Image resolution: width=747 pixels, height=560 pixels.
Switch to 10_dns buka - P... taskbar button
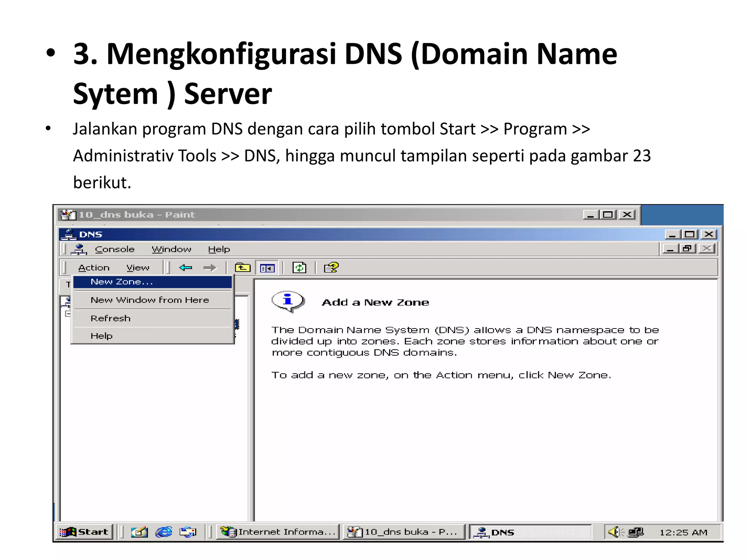click(404, 532)
